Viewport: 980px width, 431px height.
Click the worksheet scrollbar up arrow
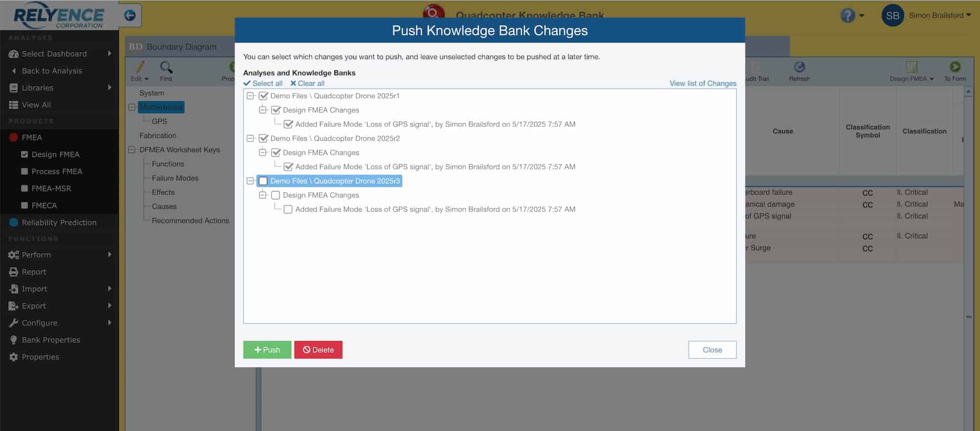click(x=968, y=91)
